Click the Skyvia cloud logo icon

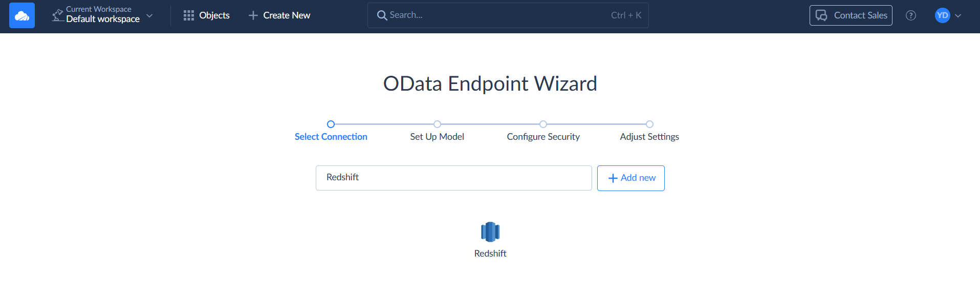[22, 15]
